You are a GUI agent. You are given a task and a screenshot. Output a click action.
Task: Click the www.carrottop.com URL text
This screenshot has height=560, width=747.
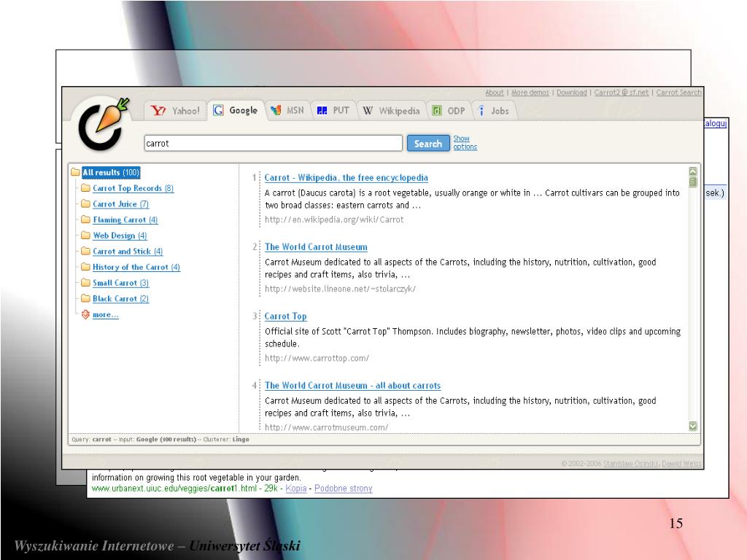click(x=317, y=358)
